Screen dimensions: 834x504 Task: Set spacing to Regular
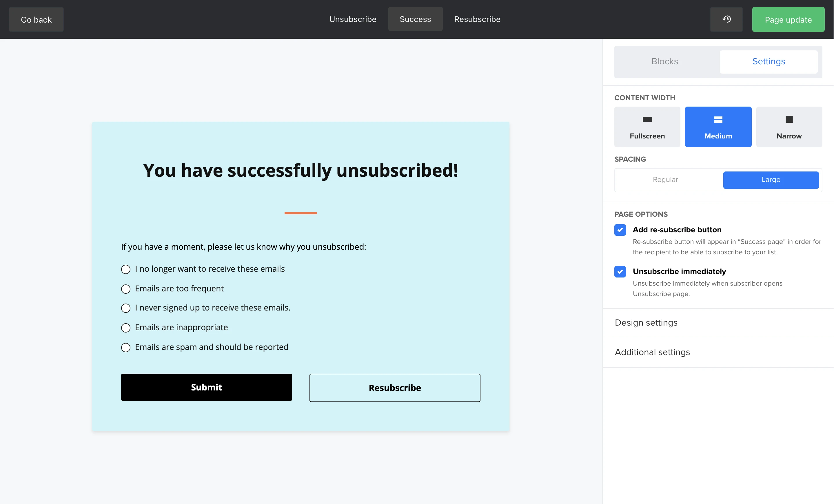[x=665, y=180]
